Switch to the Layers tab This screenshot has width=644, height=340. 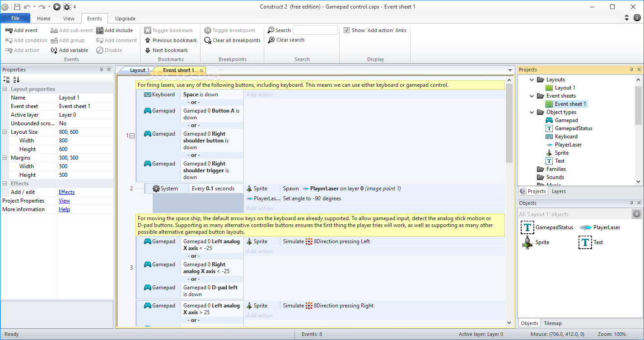[559, 191]
